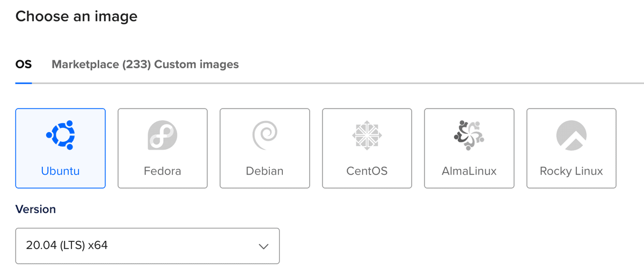Choose the Fedora text label

[x=163, y=171]
